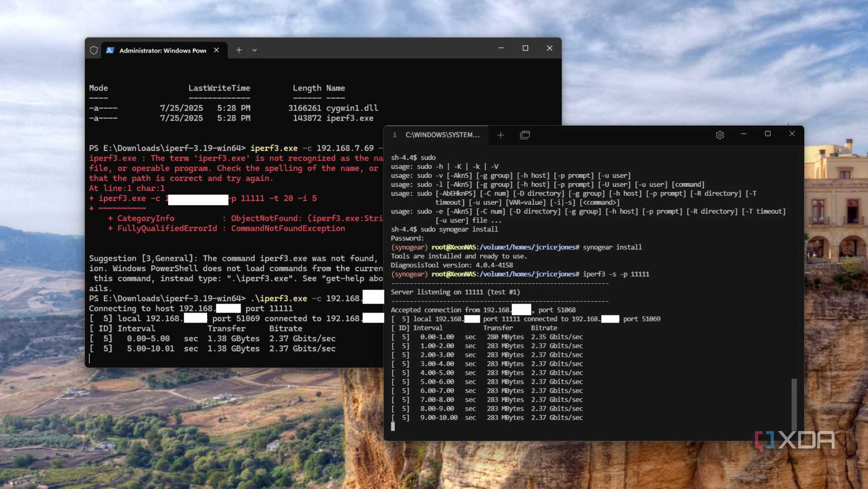Click the tab index badge showing 1
The image size is (868, 489).
point(395,135)
